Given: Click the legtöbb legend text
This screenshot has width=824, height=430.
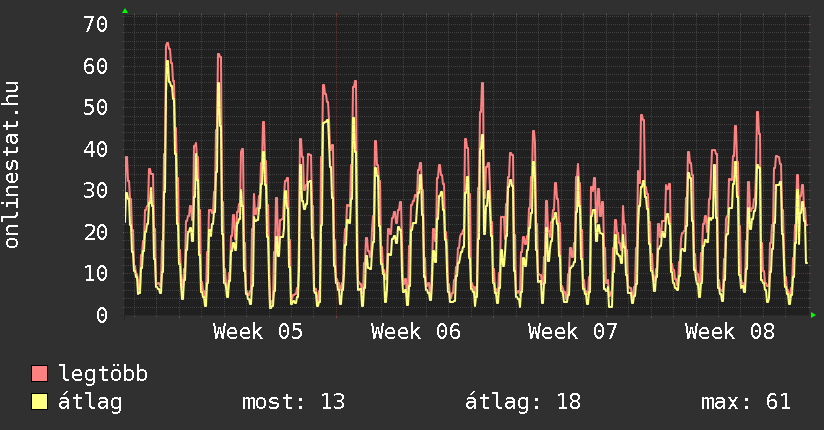Looking at the screenshot, I should (104, 374).
